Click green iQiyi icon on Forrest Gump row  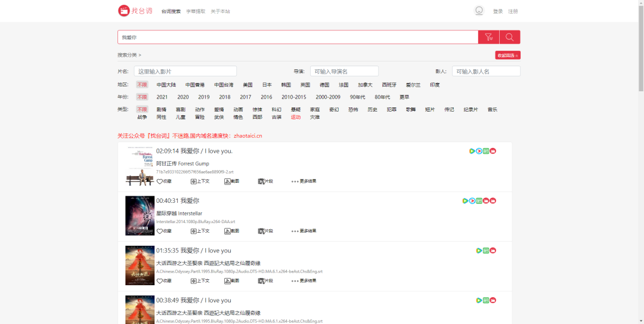(486, 151)
